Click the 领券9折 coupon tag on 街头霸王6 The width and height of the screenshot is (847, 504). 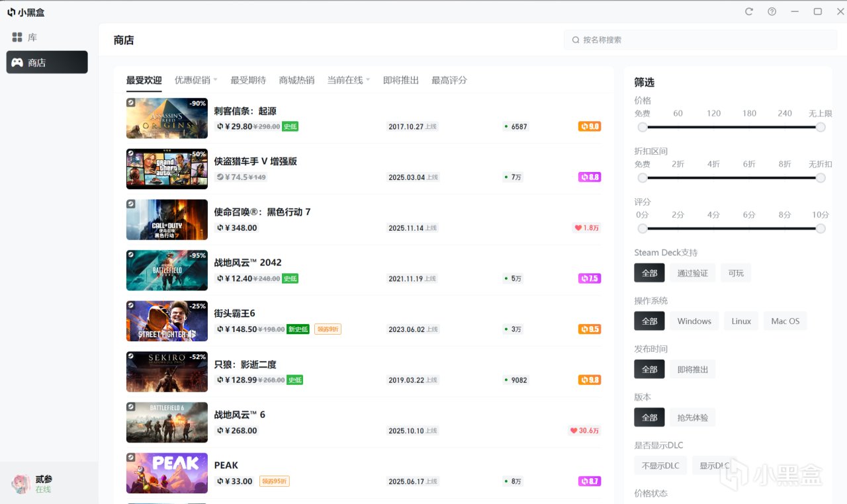[328, 329]
